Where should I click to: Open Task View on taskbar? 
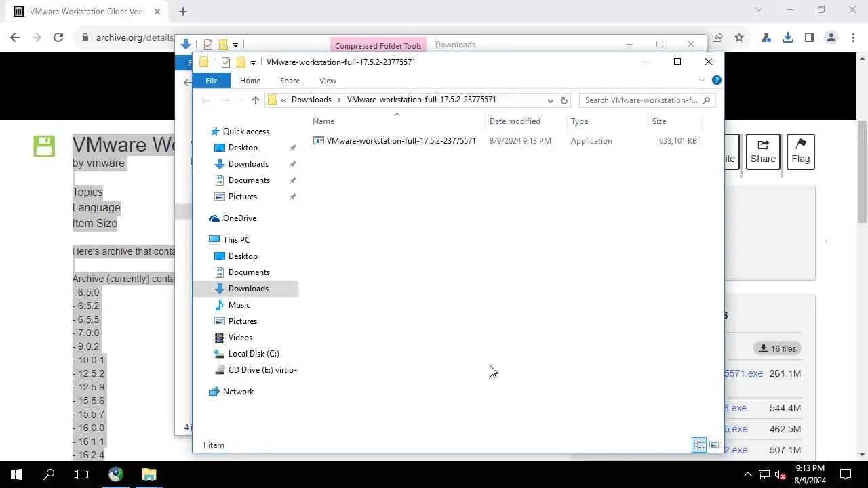tap(81, 474)
